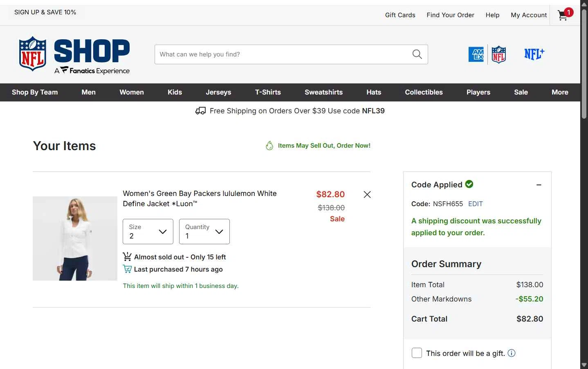The height and width of the screenshot is (369, 588).
Task: Open the Size dropdown
Action: click(x=148, y=232)
